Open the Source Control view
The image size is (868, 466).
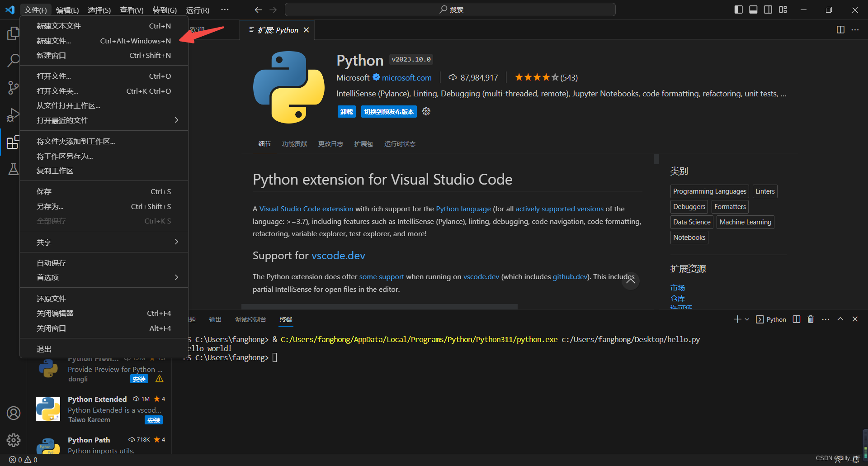click(13, 88)
